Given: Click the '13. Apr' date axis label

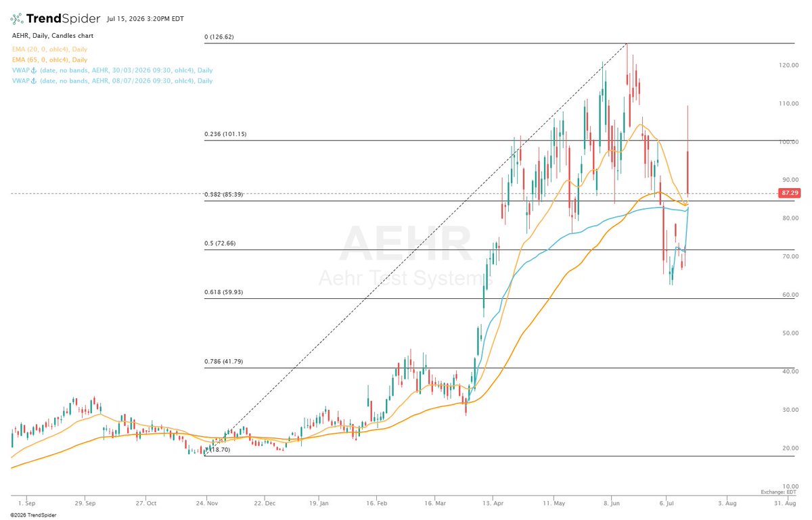Looking at the screenshot, I should pyautogui.click(x=495, y=503).
